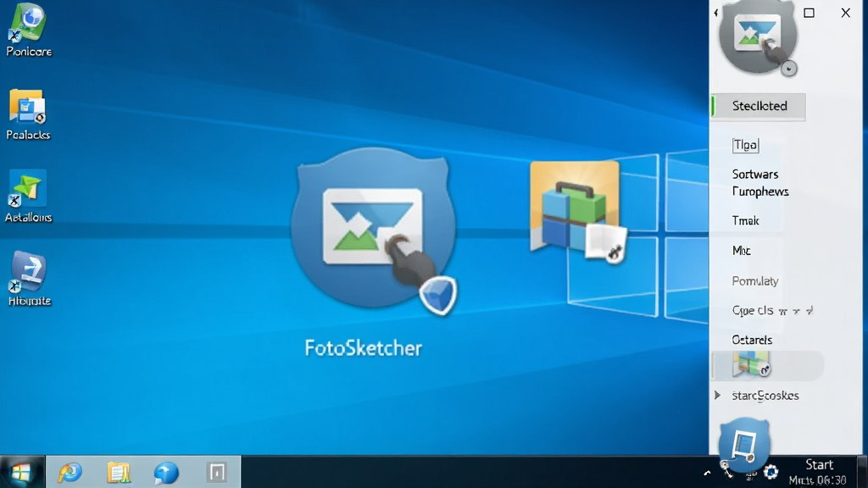Select the Steclioted menu entry

(759, 106)
